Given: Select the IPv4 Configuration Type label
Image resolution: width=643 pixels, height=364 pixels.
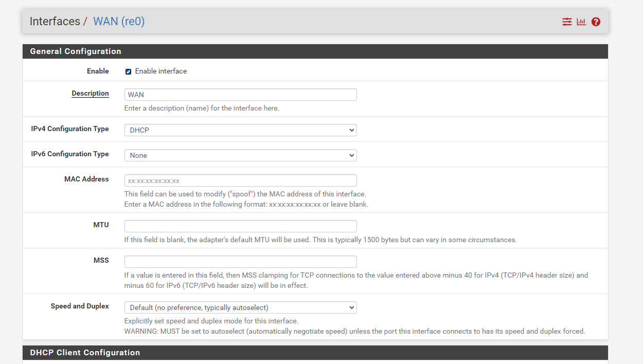Looking at the screenshot, I should pos(70,129).
